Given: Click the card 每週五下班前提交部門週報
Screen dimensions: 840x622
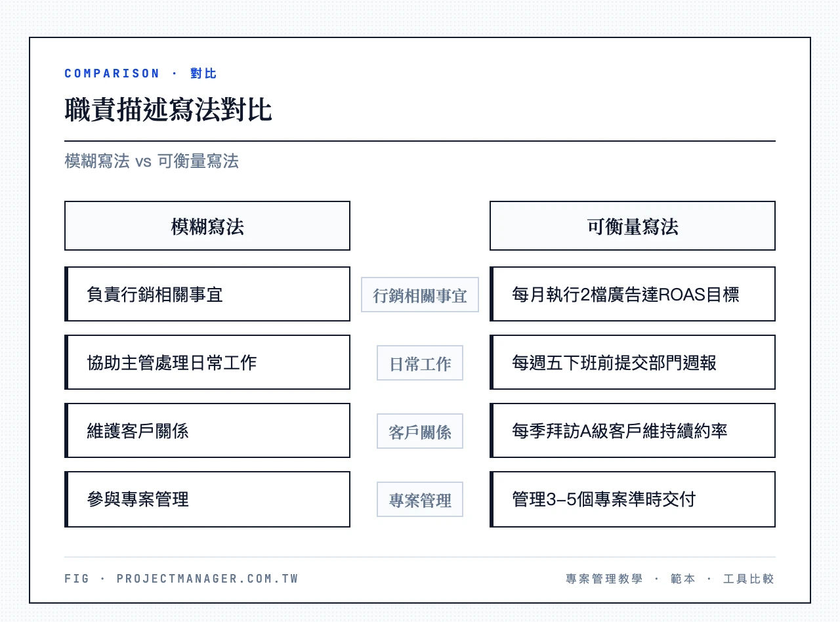Looking at the screenshot, I should pyautogui.click(x=633, y=362).
